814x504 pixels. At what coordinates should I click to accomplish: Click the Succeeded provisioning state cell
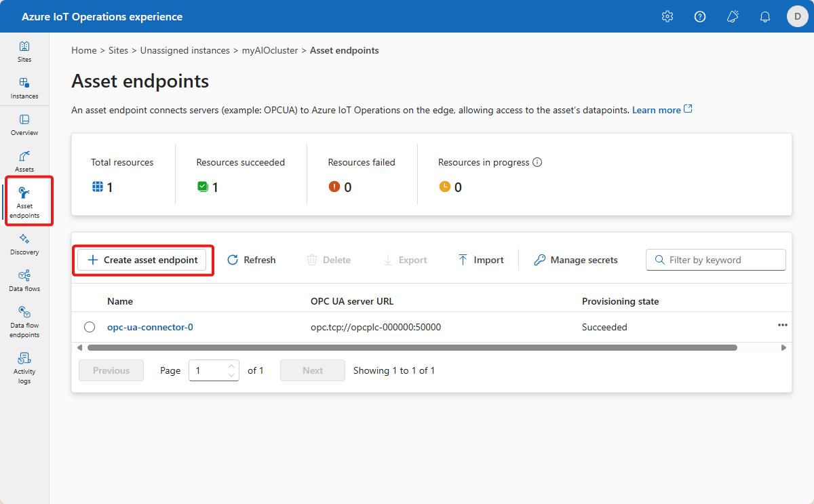point(604,327)
